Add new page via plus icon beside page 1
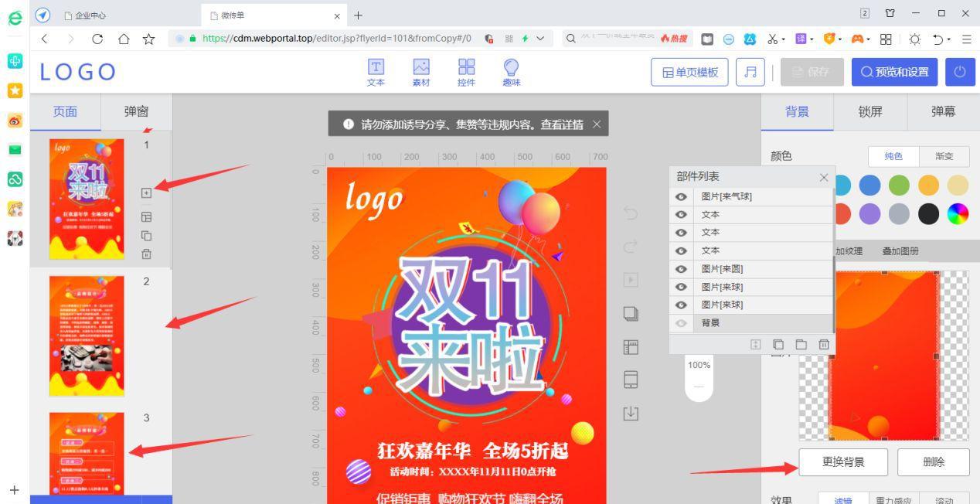 [x=147, y=192]
